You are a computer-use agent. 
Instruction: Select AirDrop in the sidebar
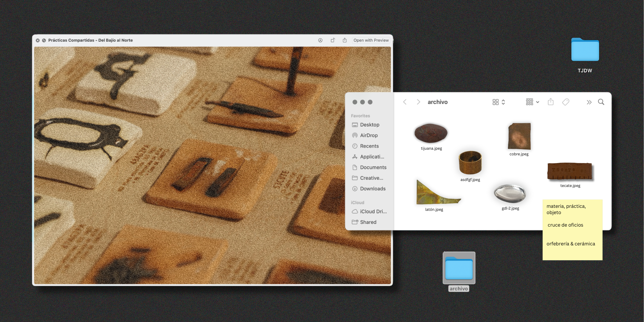[369, 135]
